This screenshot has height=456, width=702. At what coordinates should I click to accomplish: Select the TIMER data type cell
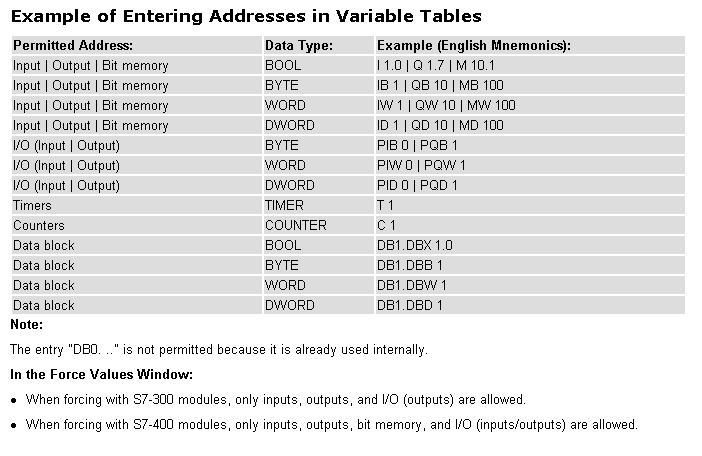[x=284, y=205]
